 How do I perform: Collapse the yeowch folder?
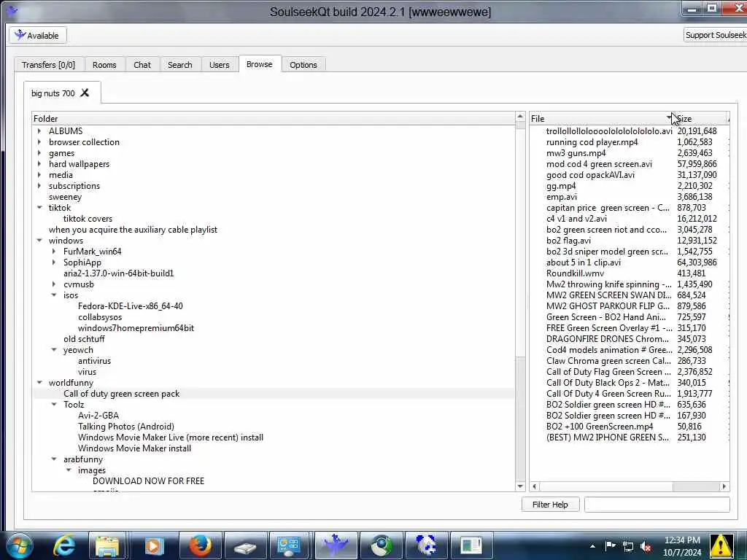point(54,350)
